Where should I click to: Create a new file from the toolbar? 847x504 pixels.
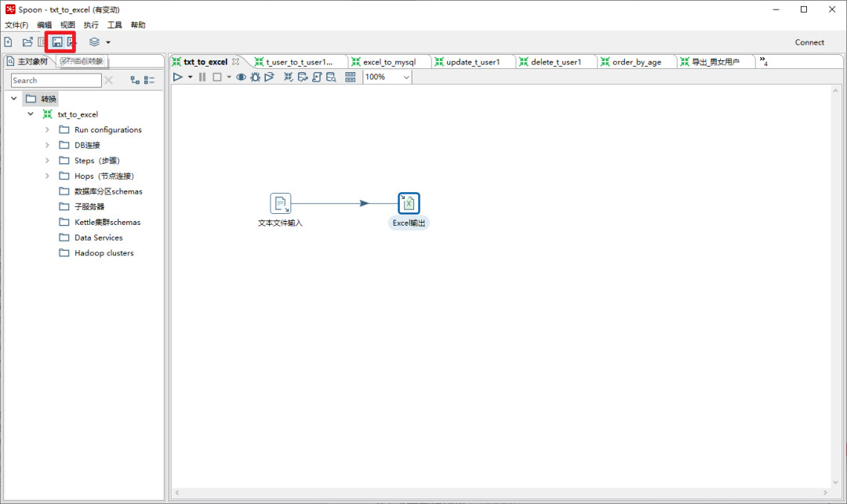(x=8, y=42)
